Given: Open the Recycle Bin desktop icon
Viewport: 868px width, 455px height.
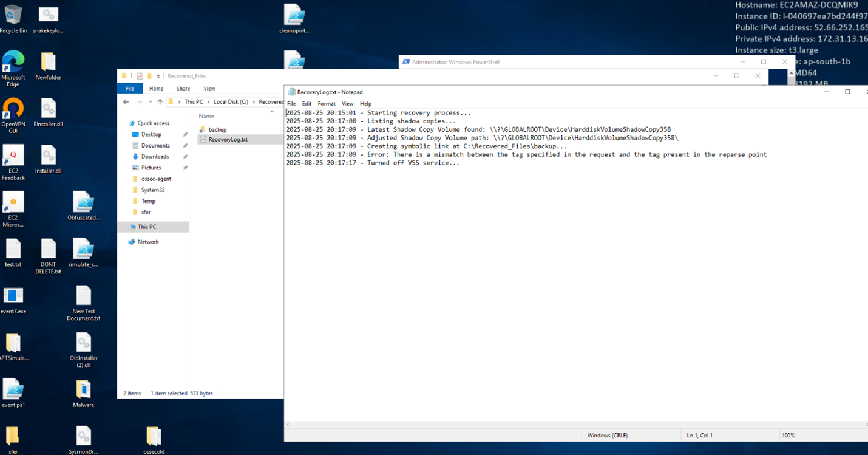Looking at the screenshot, I should [13, 16].
